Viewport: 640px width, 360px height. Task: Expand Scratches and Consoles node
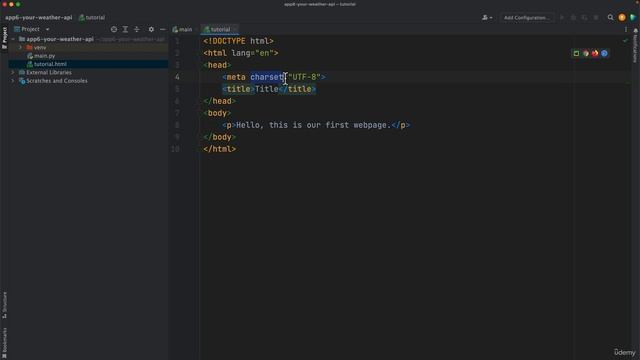[13, 81]
